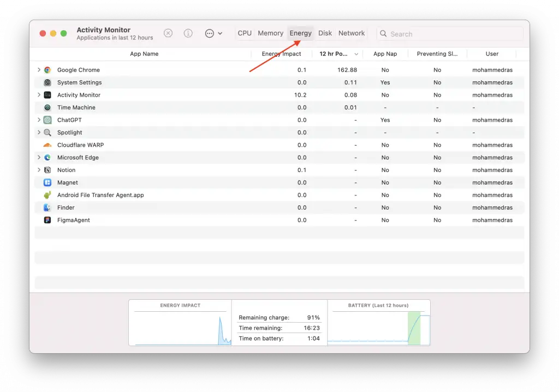This screenshot has width=559, height=392.
Task: Expand the Notion process group
Action: point(39,170)
